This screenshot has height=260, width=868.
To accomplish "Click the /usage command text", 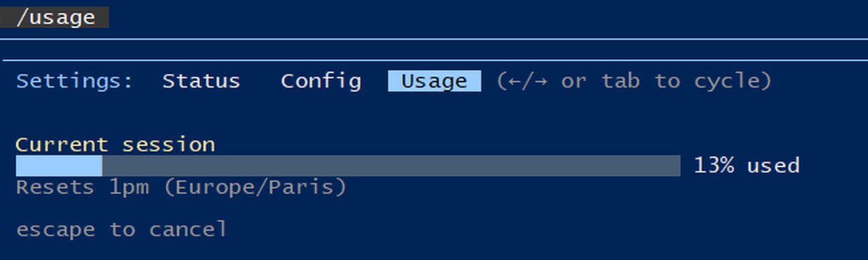I will pyautogui.click(x=55, y=17).
